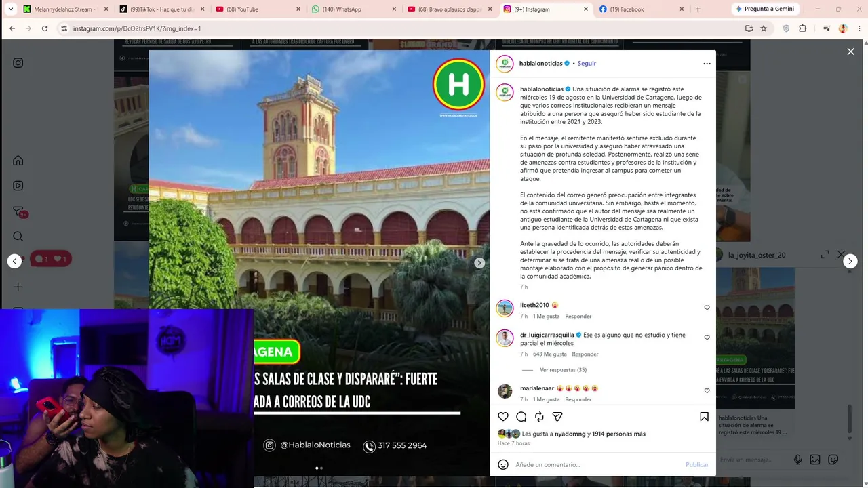
Task: Click the microphone icon in message box
Action: coord(798,460)
